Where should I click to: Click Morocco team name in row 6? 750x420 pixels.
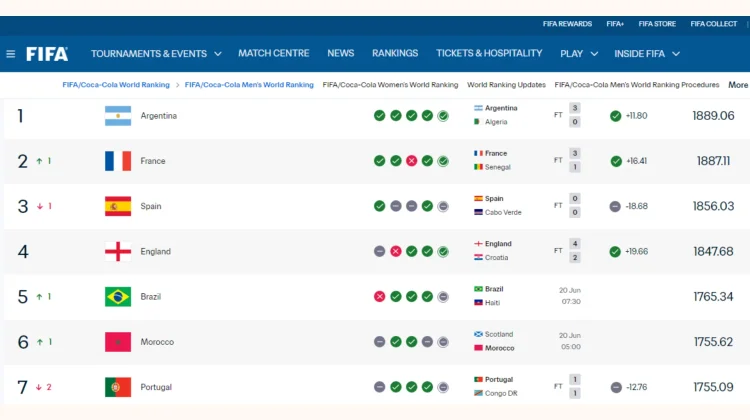tap(157, 342)
